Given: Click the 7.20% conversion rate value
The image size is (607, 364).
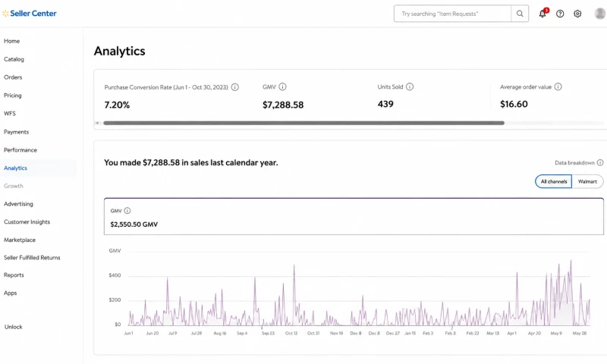Looking at the screenshot, I should coord(117,105).
